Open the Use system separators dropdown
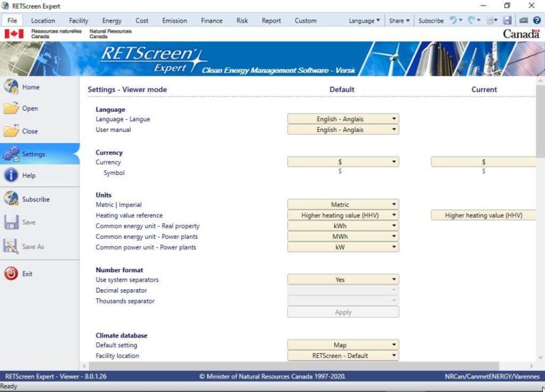 coord(343,279)
